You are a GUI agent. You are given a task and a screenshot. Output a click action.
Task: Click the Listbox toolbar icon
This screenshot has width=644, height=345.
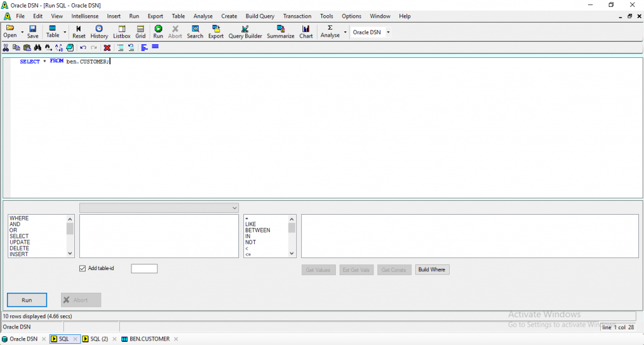tap(121, 31)
